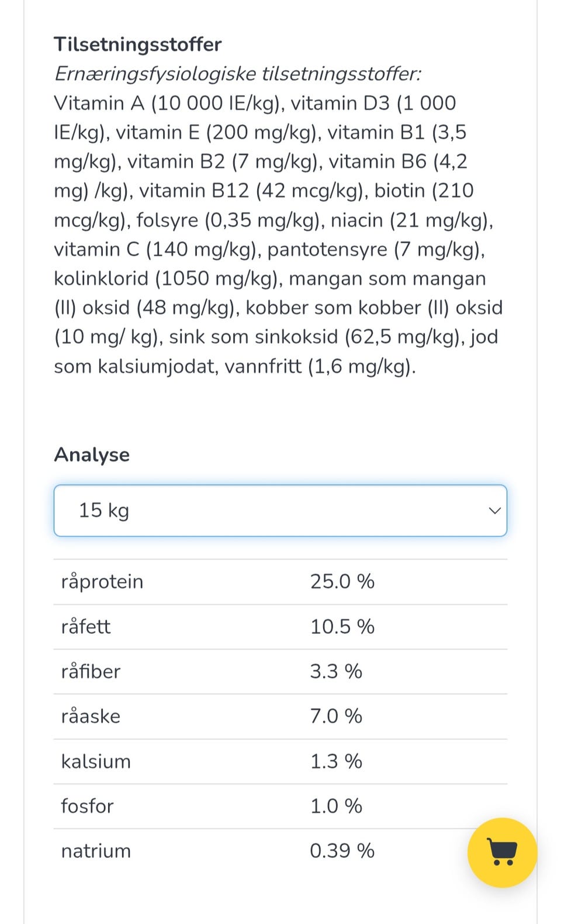Select the Analyse heading
The width and height of the screenshot is (561, 924).
pyautogui.click(x=92, y=454)
